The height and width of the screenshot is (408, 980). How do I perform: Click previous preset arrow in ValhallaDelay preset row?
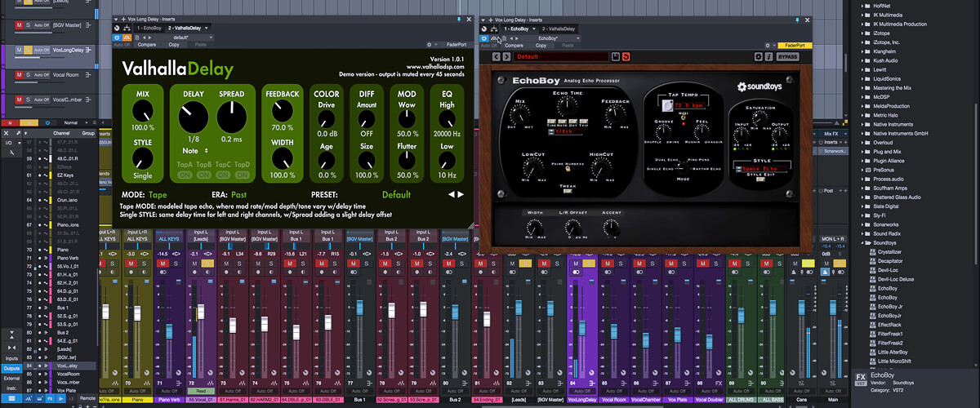[451, 195]
